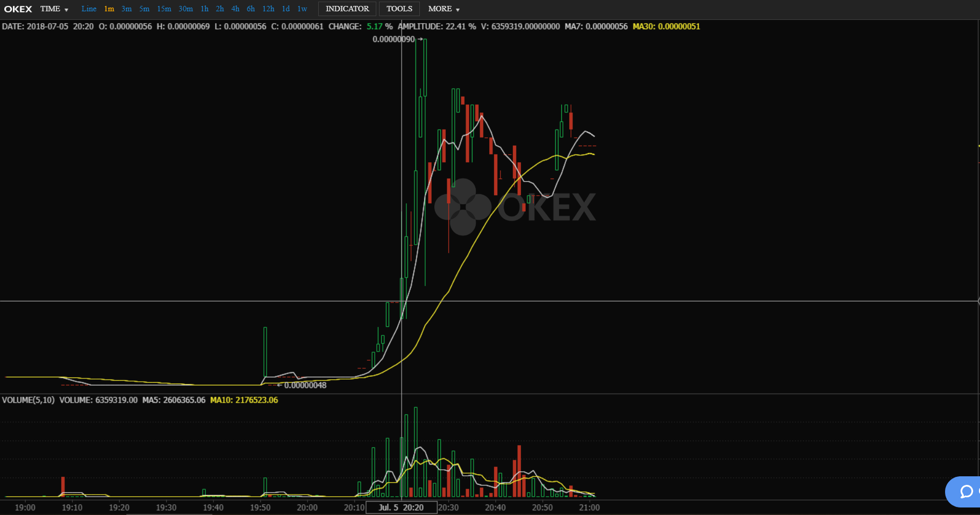
Task: Select the 1m timeframe
Action: point(109,9)
